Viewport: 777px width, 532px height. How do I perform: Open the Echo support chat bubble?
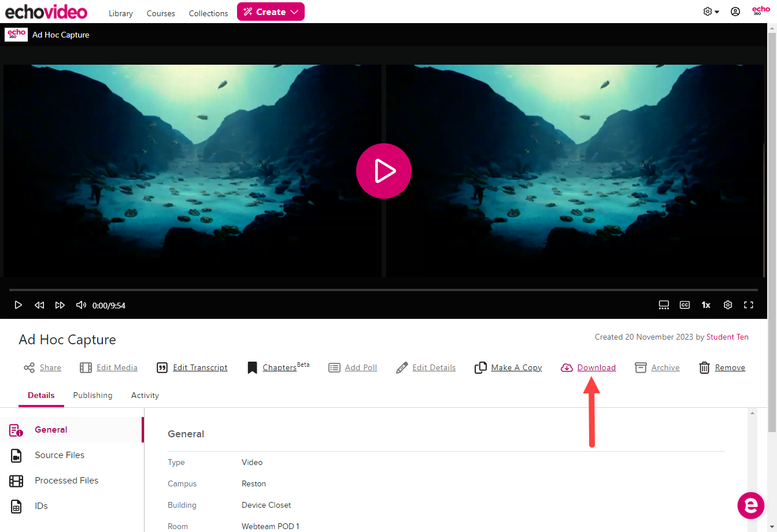pos(750,505)
